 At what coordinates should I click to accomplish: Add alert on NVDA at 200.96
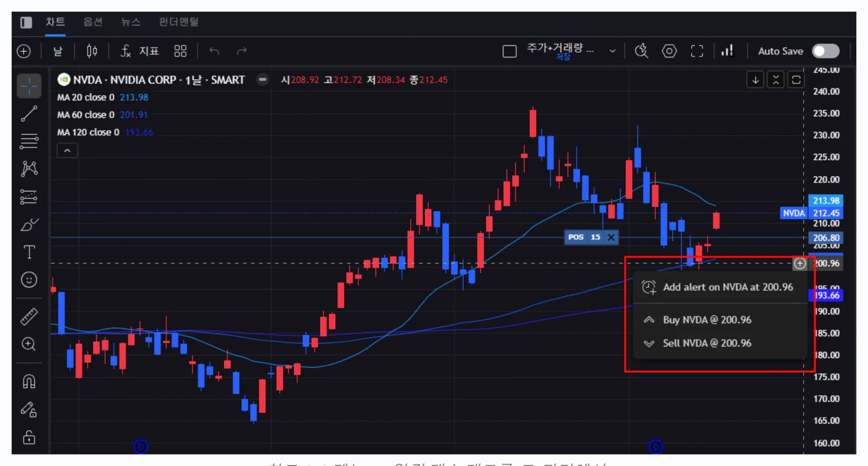click(720, 287)
